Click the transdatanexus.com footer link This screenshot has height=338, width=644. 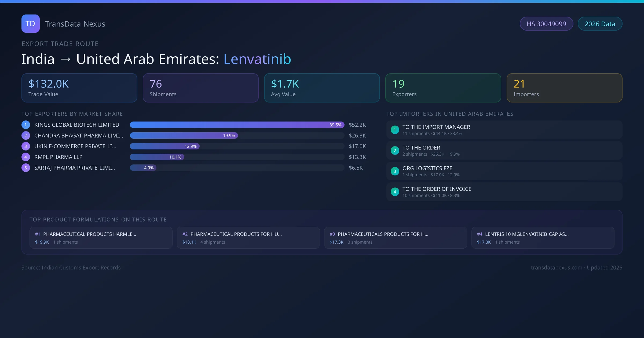(x=557, y=267)
